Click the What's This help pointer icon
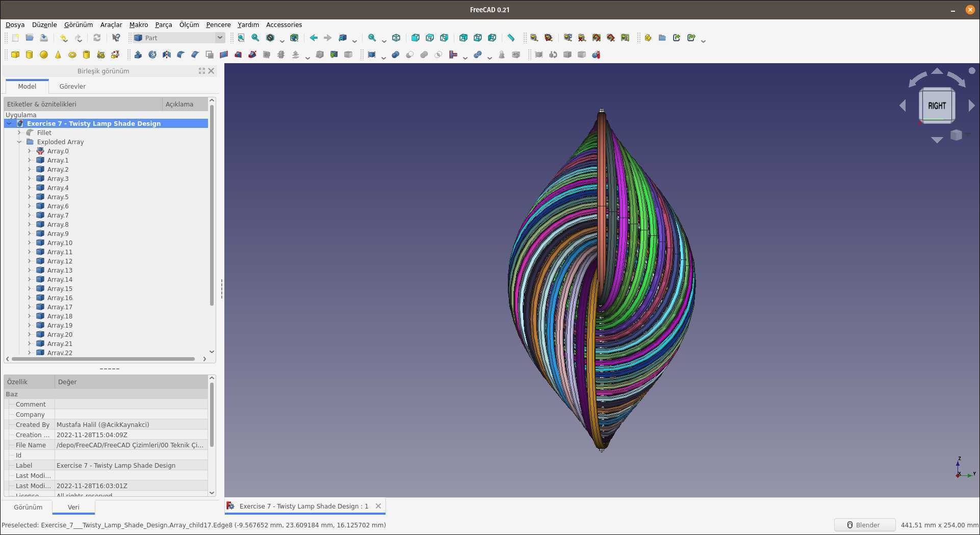 coord(116,38)
